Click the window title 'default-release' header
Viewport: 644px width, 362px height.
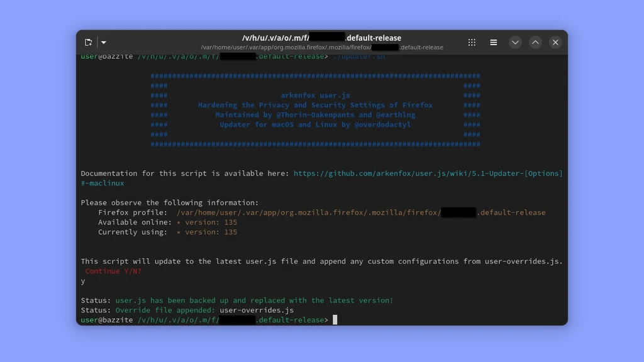tap(321, 38)
